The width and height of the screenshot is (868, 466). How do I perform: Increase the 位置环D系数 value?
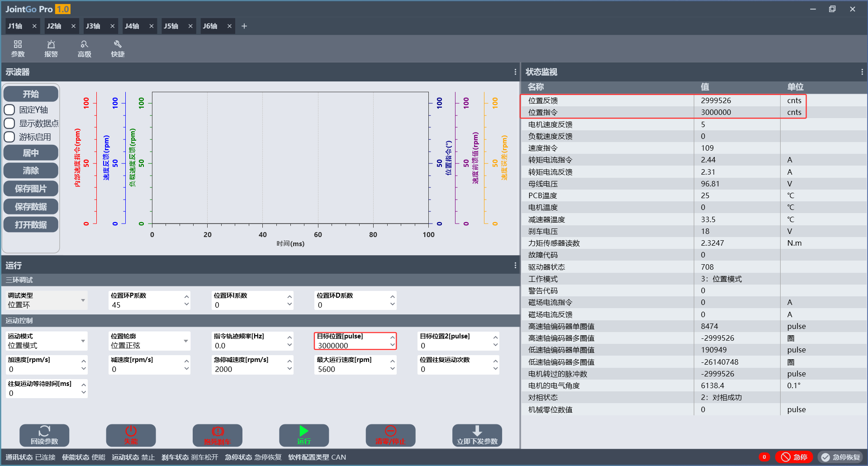(x=393, y=297)
